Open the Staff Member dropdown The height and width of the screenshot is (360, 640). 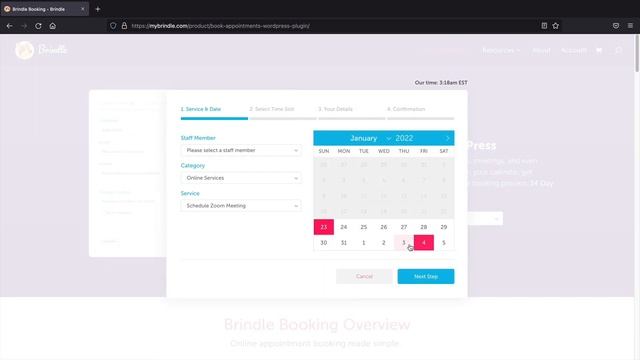tap(241, 150)
